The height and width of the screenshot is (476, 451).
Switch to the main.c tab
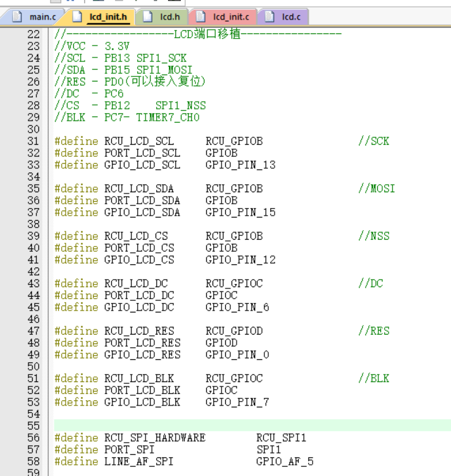pyautogui.click(x=33, y=17)
